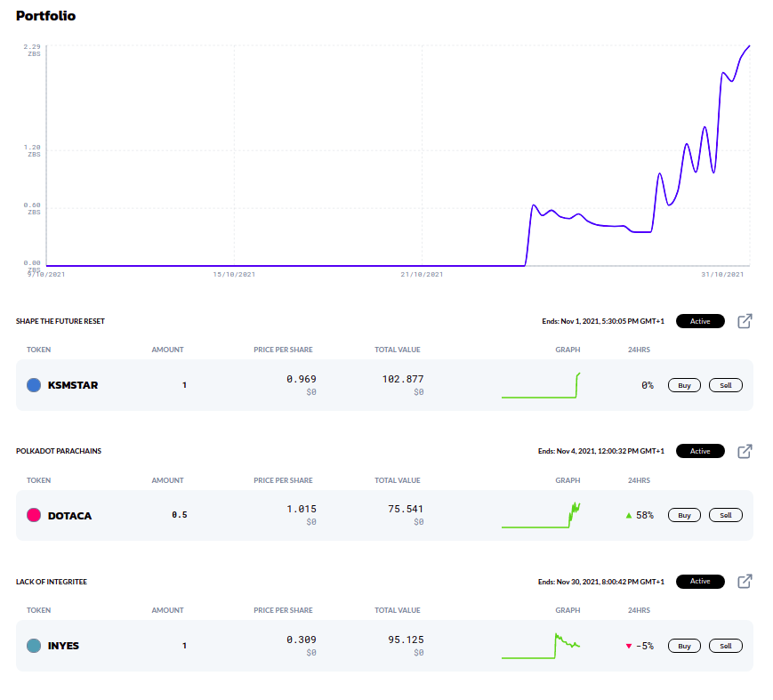Buy INYES shares
This screenshot has height=700, width=773.
tap(684, 646)
